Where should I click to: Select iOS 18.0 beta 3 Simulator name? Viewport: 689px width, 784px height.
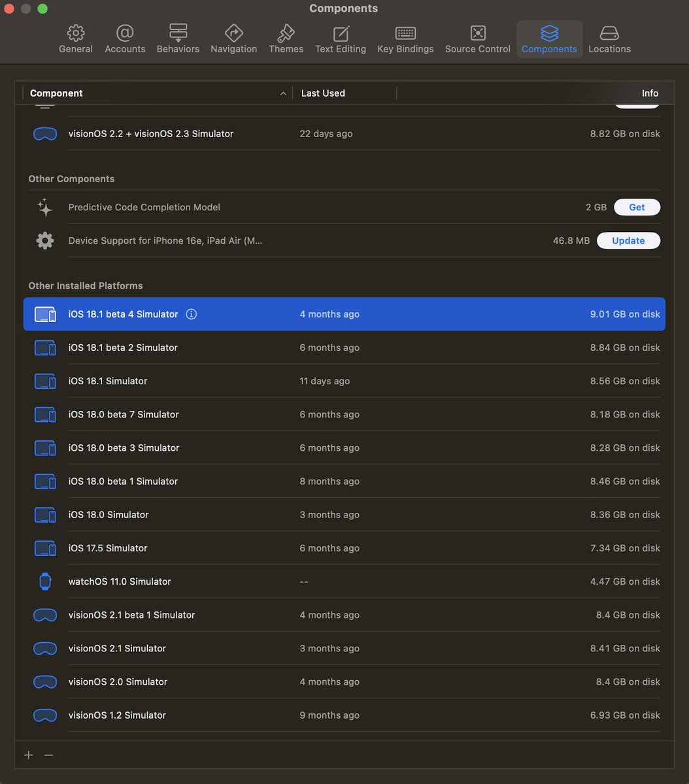tap(124, 448)
